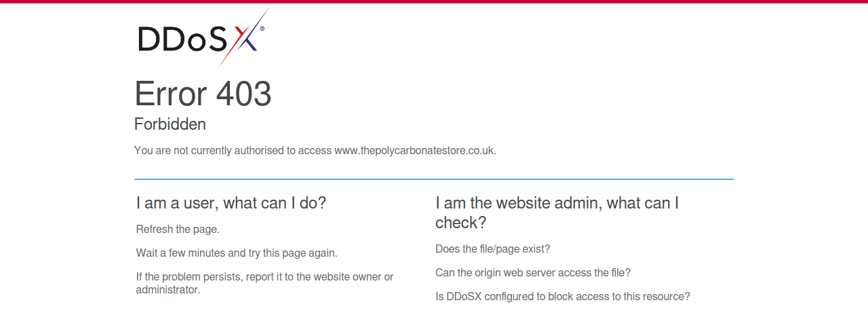Image resolution: width=868 pixels, height=326 pixels.
Task: Click the www.thepolycarbonatestore.co.uk domain text
Action: 415,151
